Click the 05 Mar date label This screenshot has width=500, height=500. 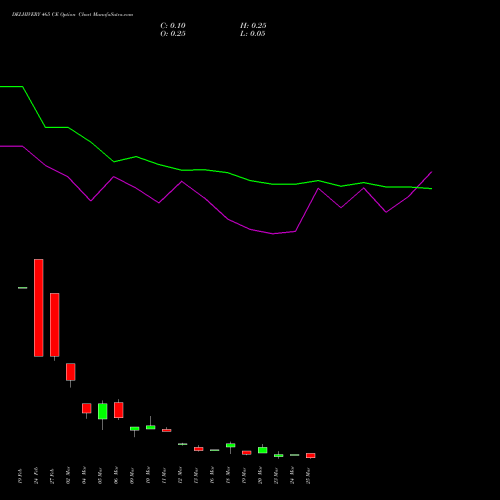tap(100, 476)
